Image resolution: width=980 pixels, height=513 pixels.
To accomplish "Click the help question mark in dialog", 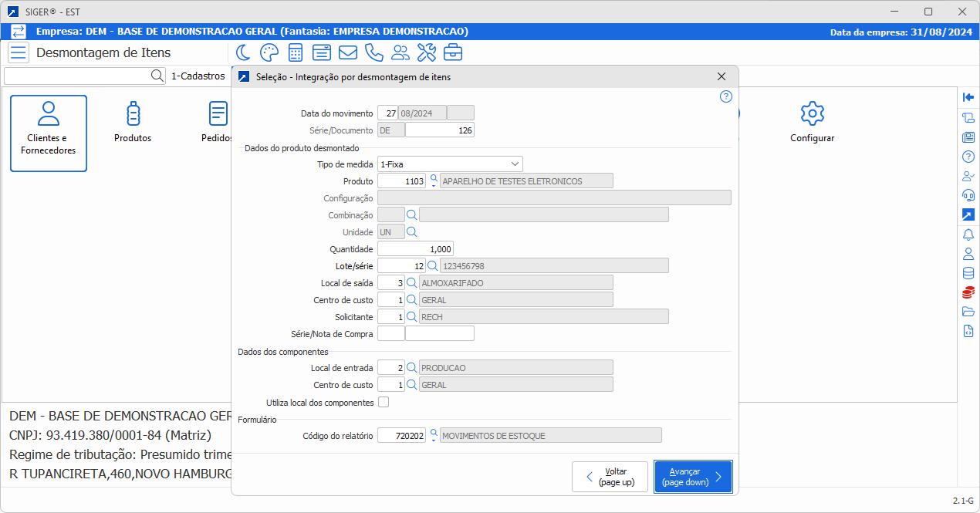I will click(725, 96).
